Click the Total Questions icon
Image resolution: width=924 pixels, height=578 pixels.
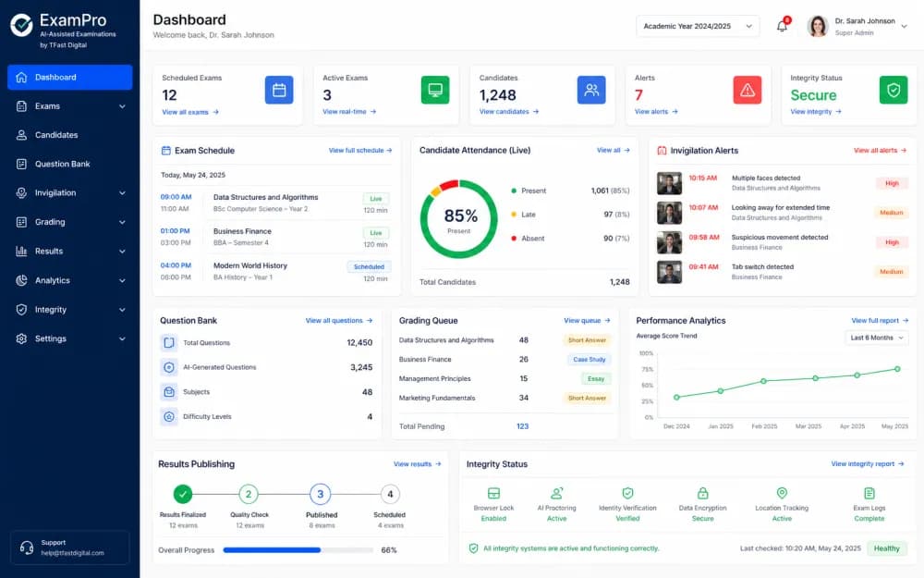click(169, 343)
